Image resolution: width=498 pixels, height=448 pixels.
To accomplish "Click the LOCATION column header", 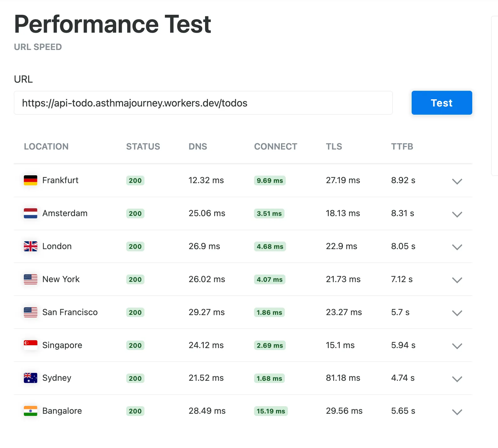I will pos(46,147).
